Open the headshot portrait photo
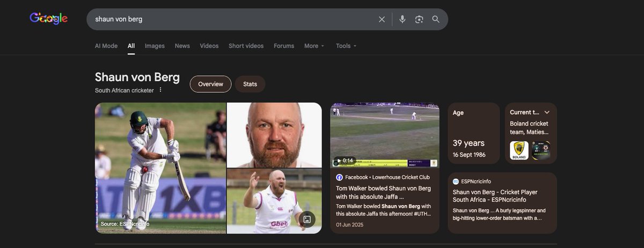Viewport: 644px width, 248px height. pos(274,135)
